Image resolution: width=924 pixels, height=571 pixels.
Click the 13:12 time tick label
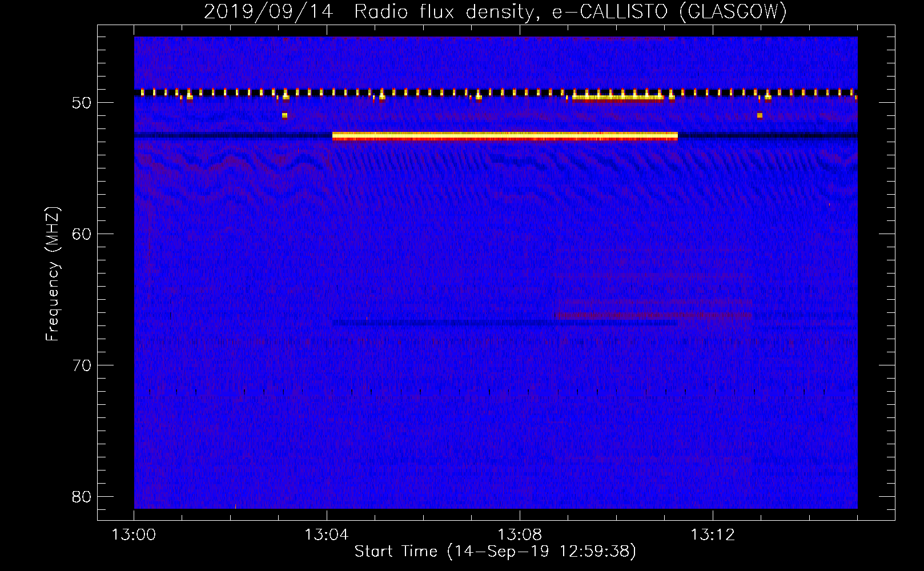[713, 535]
